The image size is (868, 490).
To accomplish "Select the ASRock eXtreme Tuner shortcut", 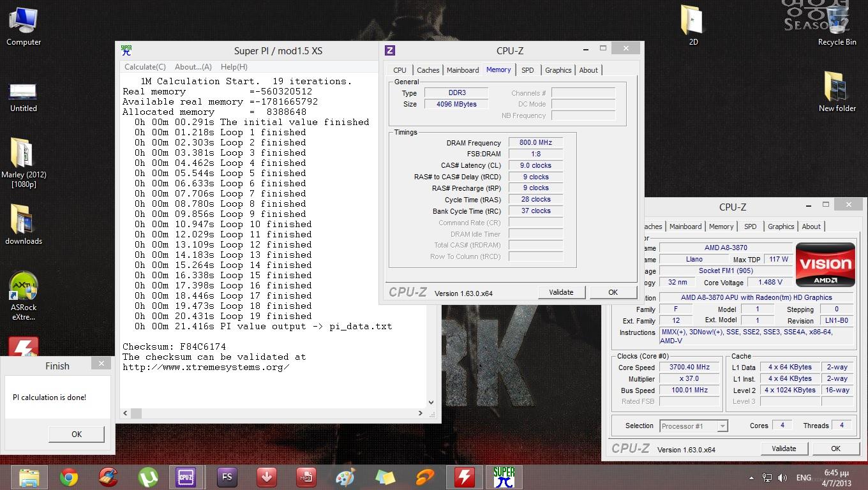I will 24,296.
